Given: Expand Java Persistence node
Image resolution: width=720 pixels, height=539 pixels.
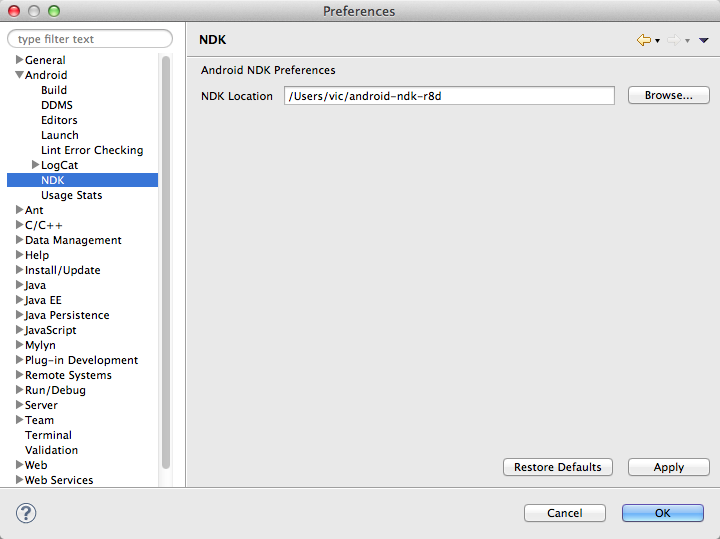Looking at the screenshot, I should (19, 314).
